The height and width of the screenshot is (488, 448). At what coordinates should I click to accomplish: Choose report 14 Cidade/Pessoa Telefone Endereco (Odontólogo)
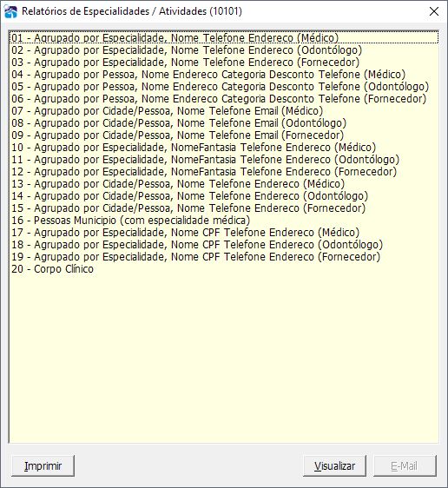click(224, 195)
